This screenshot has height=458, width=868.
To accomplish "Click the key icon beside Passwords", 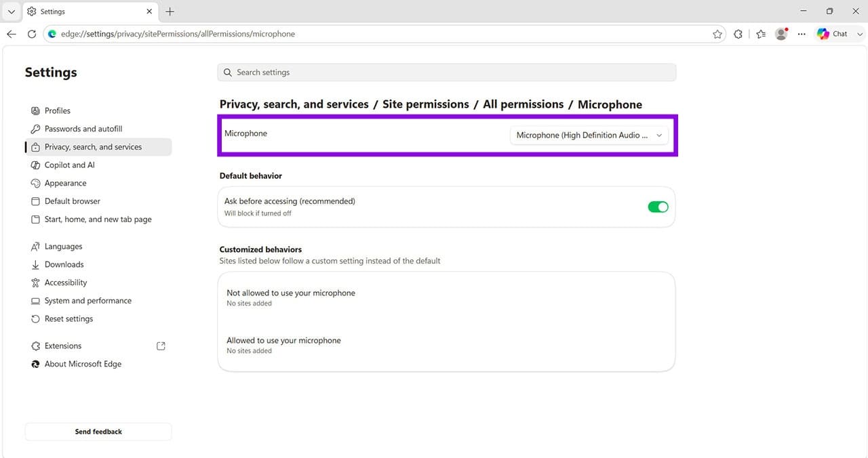I will (x=36, y=129).
